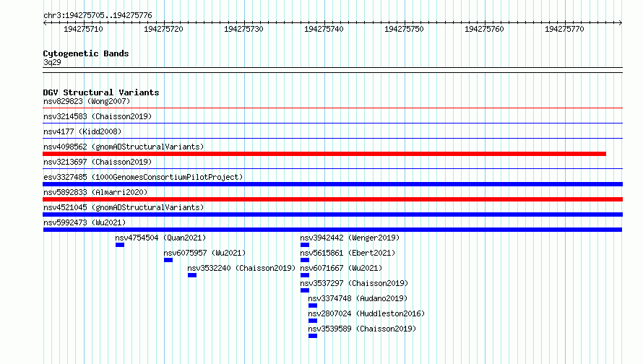The image size is (643, 364).
Task: Select the nsv5992473 (Wu2021) label
Action: 85,222
